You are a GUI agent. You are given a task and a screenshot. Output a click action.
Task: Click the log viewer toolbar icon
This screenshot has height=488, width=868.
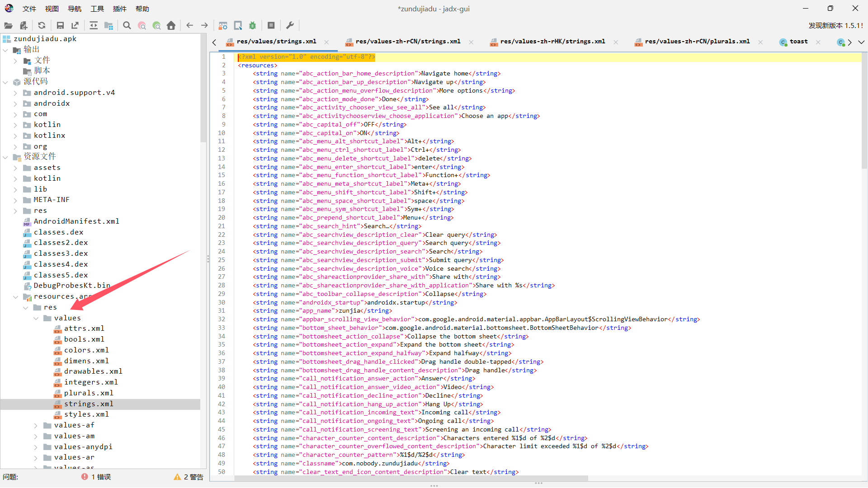[271, 26]
